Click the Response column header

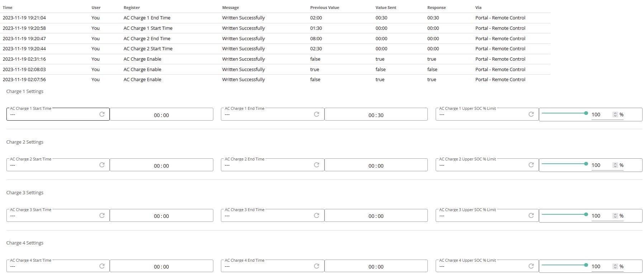(436, 8)
